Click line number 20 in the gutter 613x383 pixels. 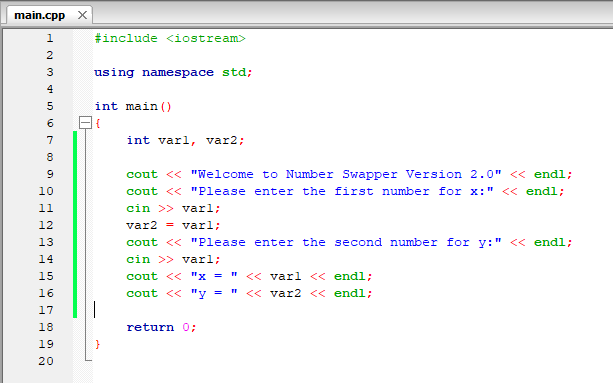pos(46,361)
